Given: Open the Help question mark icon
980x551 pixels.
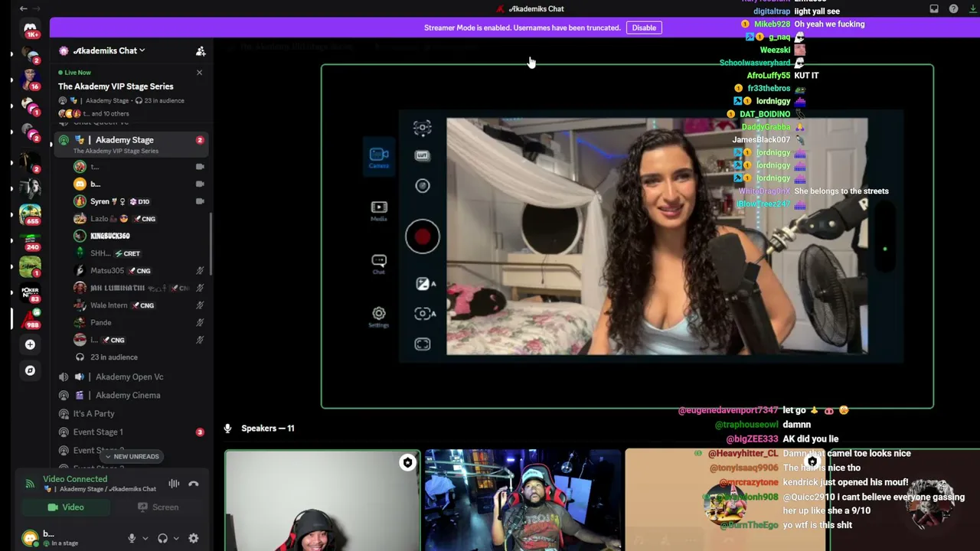Looking at the screenshot, I should click(953, 8).
